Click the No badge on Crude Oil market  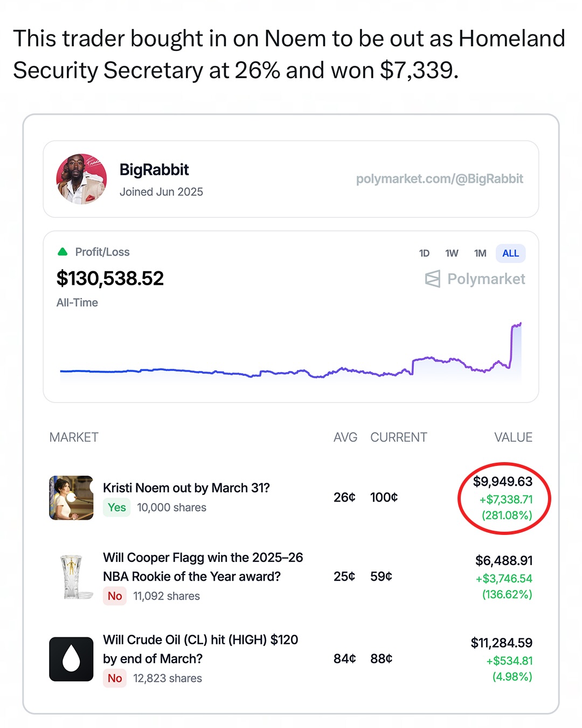[115, 678]
